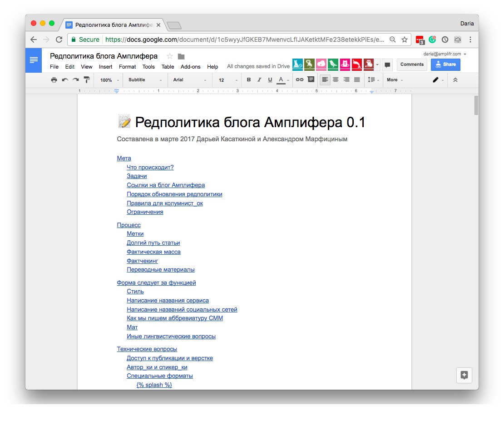Screen dimensions: 504x426
Task: Open the daria@amplifr.com account dropdown
Action: tap(445, 54)
